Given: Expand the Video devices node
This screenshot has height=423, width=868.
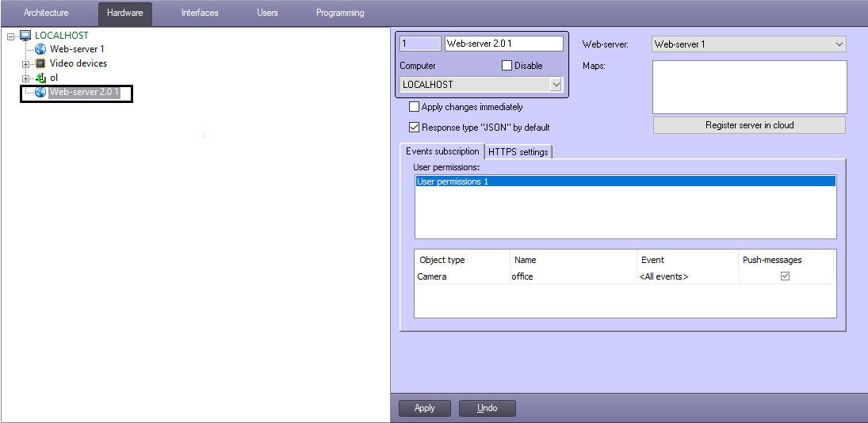Looking at the screenshot, I should pyautogui.click(x=25, y=64).
